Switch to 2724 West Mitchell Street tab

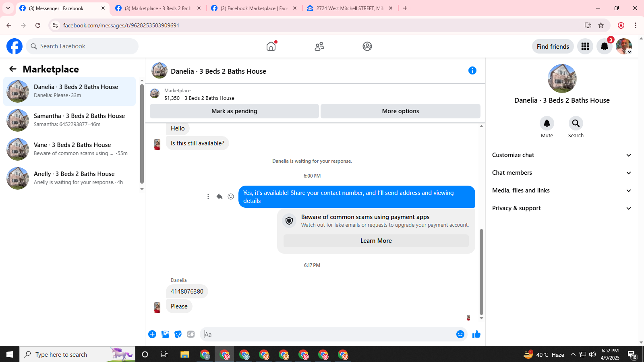point(350,8)
